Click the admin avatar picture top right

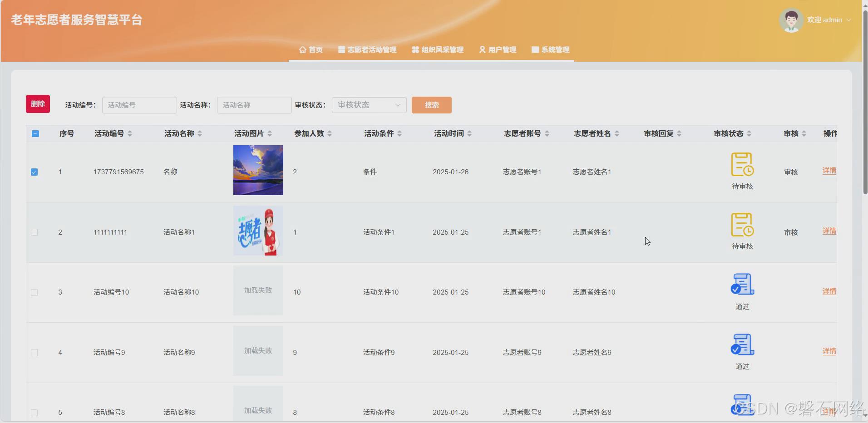point(791,20)
